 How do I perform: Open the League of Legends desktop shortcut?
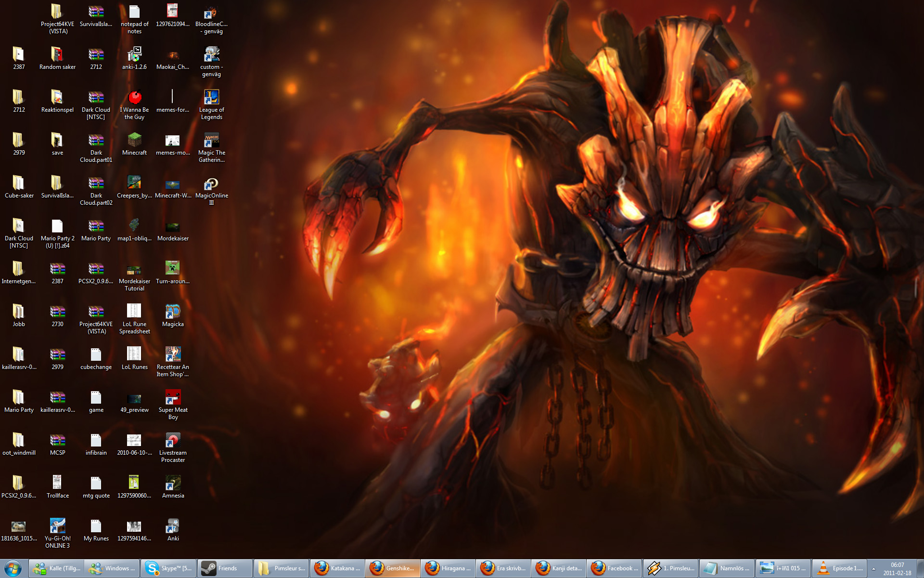point(211,104)
